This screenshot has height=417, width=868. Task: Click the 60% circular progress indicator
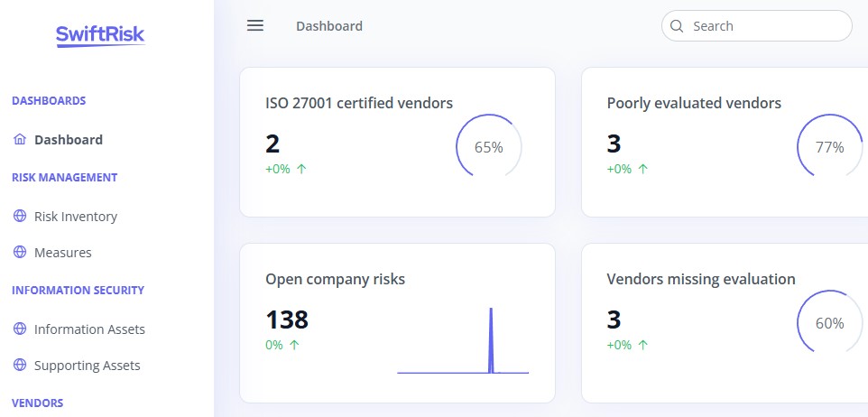[830, 323]
